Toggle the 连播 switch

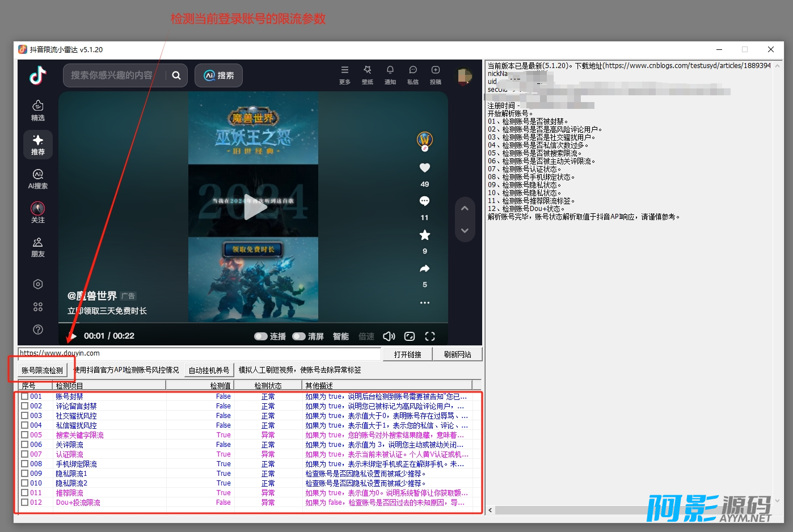(261, 336)
